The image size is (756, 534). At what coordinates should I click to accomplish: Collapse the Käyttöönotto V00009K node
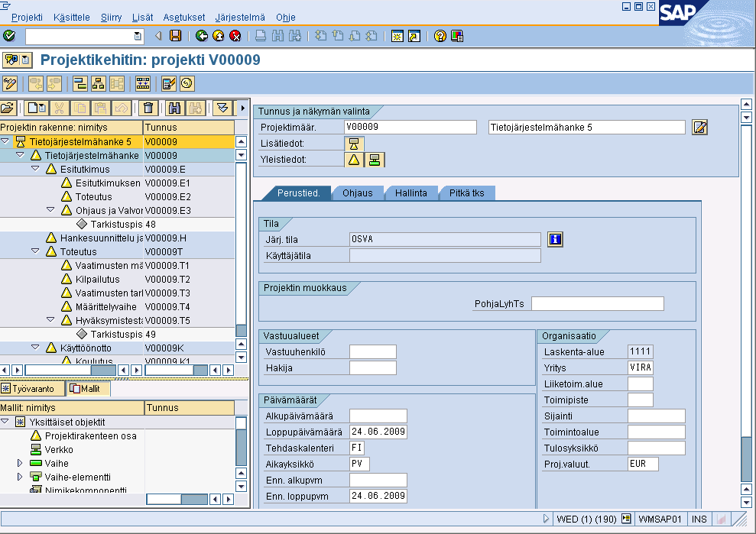point(35,347)
